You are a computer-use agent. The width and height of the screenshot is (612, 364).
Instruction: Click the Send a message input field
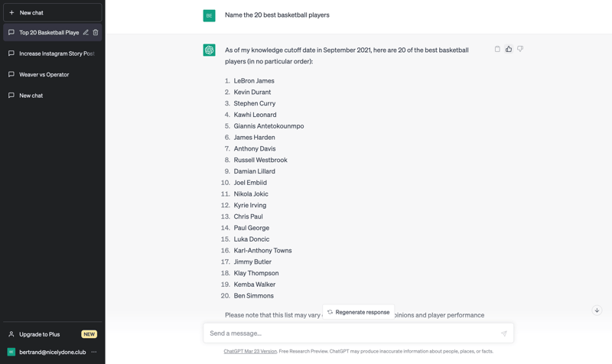(x=352, y=333)
